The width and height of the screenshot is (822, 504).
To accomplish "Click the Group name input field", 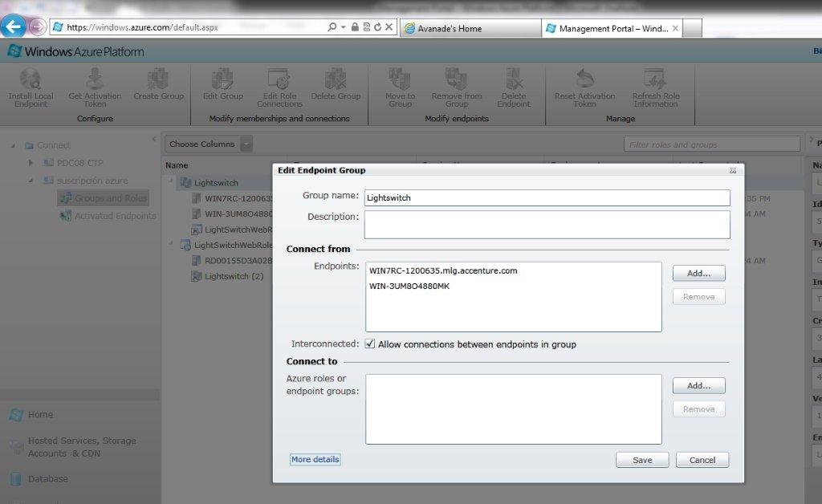I will click(x=547, y=197).
